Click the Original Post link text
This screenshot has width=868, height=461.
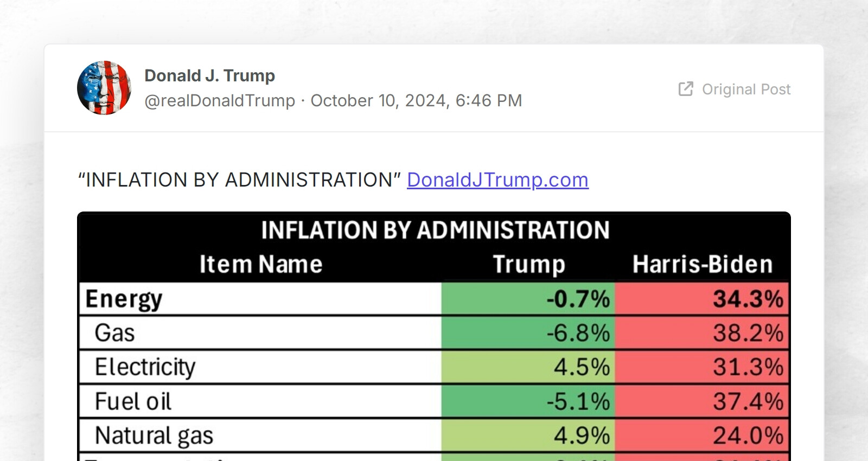pos(746,89)
